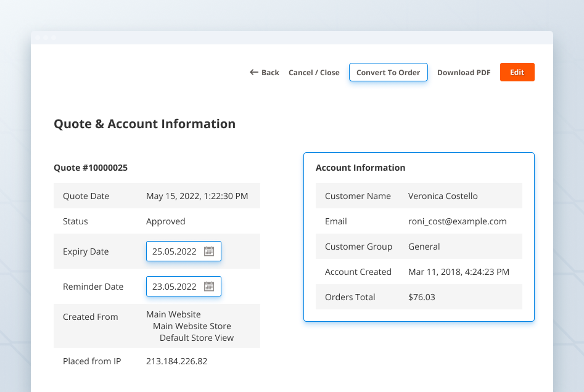
Task: Open the Expiry Date calendar picker
Action: [209, 251]
